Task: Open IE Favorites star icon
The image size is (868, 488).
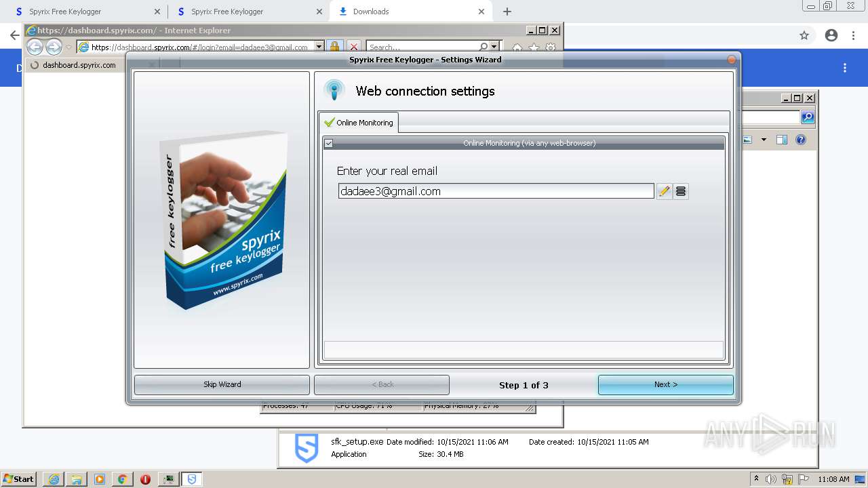Action: pos(534,47)
